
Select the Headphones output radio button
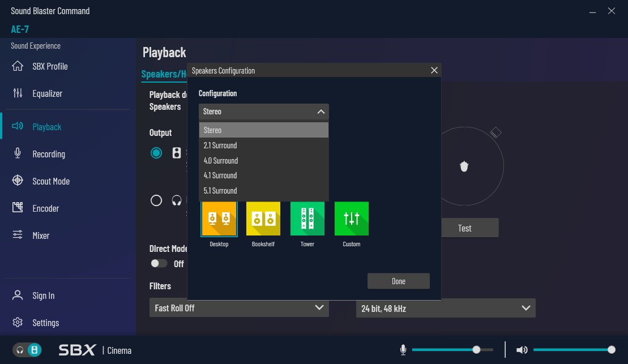tap(156, 200)
